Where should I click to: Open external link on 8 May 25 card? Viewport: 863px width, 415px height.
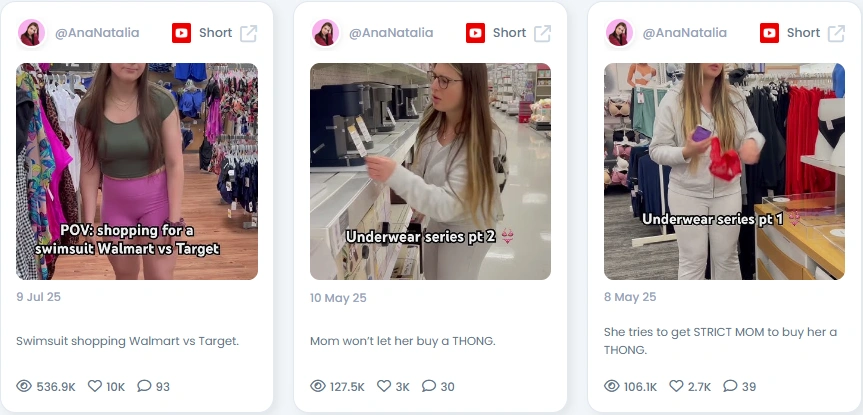click(x=836, y=33)
